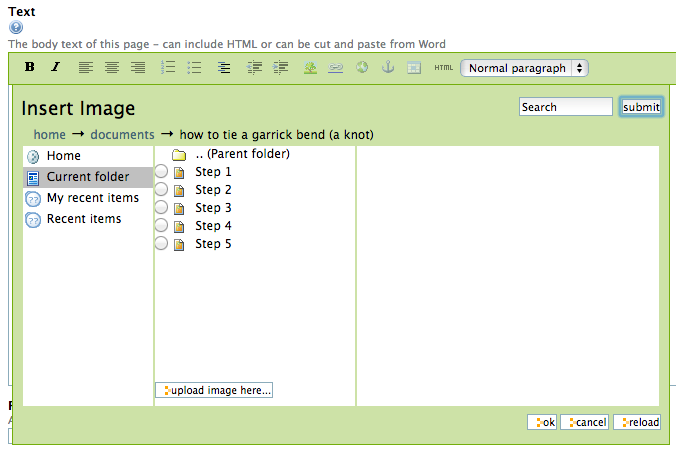Open the Normal paragraph style dropdown

(x=524, y=68)
